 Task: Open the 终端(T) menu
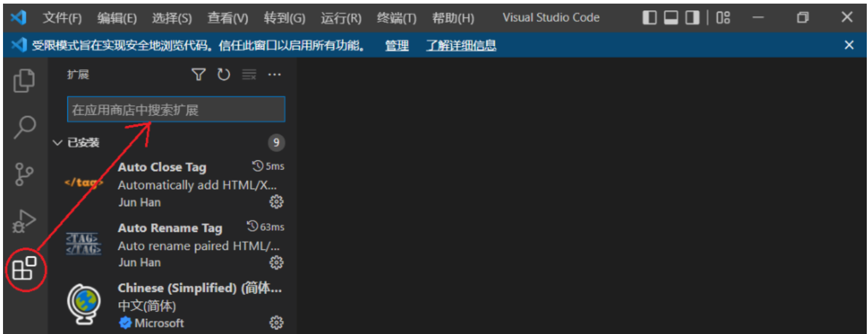click(397, 18)
